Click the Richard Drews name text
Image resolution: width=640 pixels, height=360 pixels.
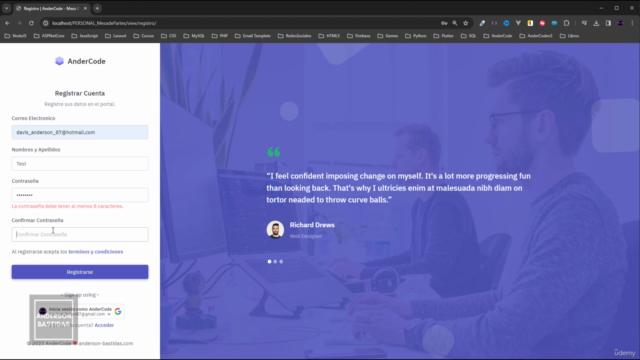click(312, 225)
